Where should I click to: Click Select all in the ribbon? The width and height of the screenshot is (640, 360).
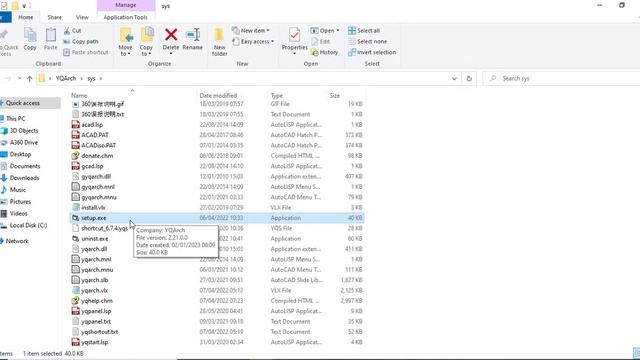click(x=364, y=31)
